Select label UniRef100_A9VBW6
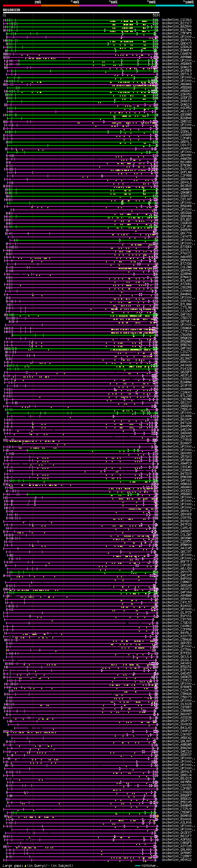 click(177, 57)
